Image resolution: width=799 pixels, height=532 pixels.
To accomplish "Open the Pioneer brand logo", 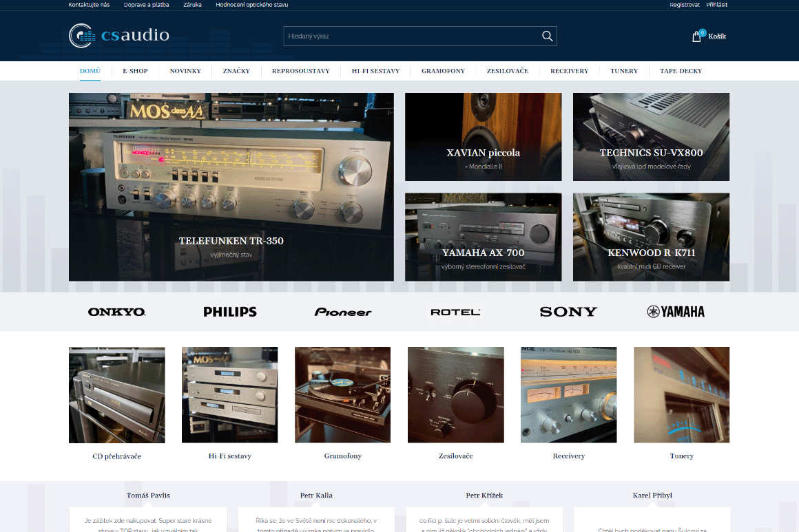I will pyautogui.click(x=343, y=312).
